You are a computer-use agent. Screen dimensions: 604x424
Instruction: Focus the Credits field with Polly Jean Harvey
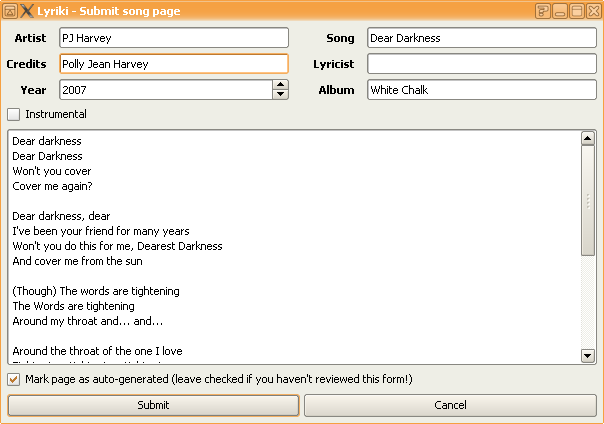(174, 64)
